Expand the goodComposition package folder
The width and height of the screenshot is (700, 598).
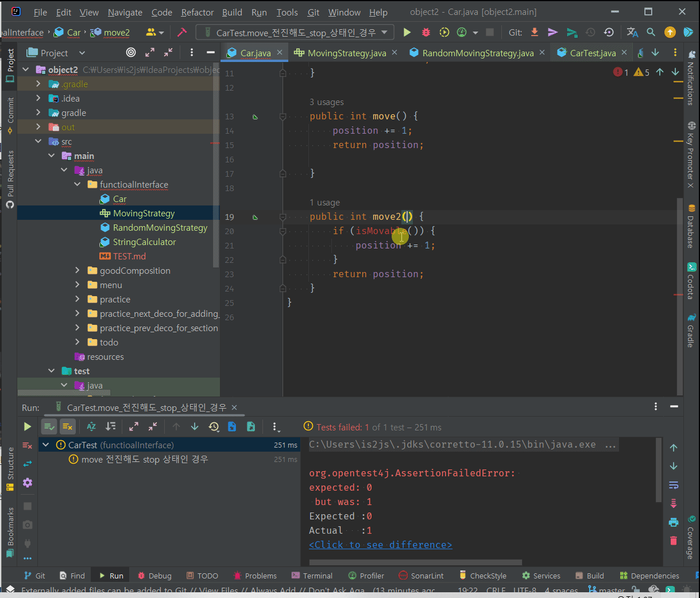(78, 271)
